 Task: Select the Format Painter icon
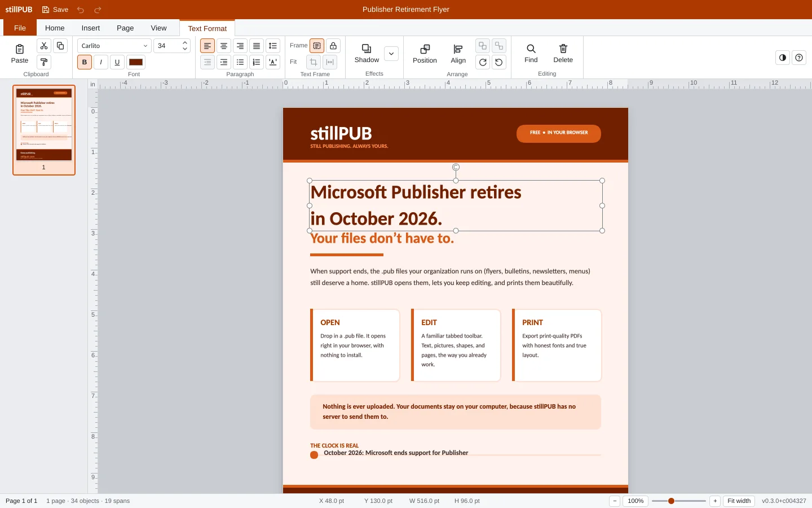point(44,62)
